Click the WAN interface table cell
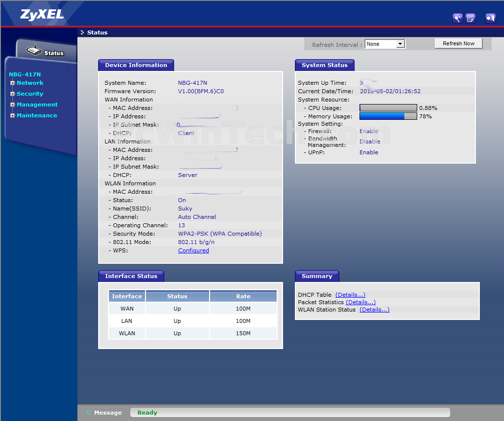 click(127, 309)
